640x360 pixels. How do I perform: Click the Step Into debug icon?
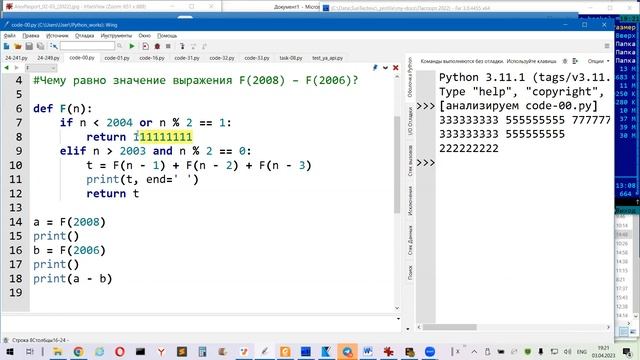point(182,47)
